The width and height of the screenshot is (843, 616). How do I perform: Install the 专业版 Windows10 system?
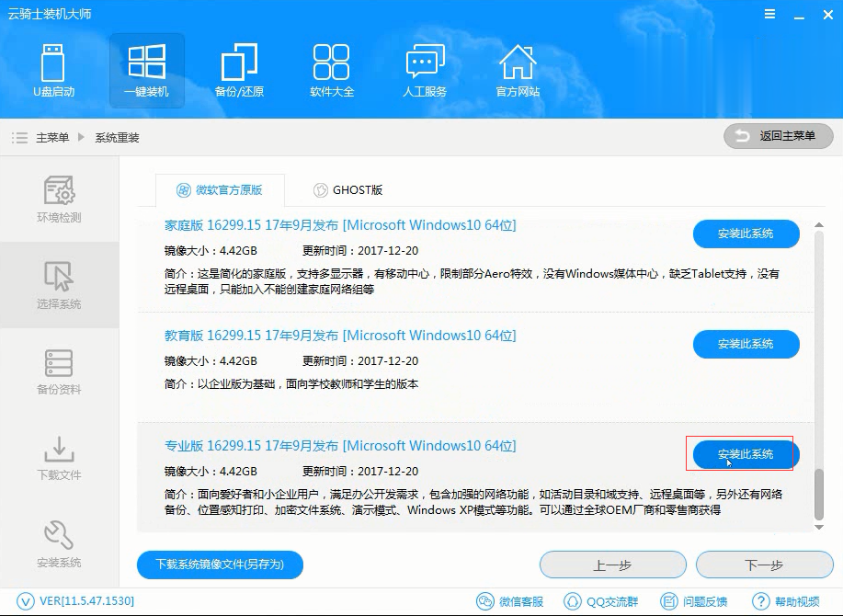pos(746,454)
